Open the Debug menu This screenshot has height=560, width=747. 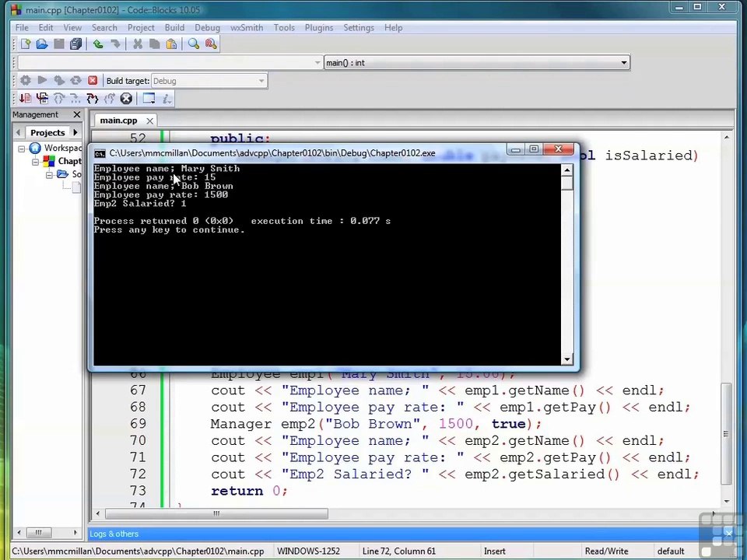(x=207, y=28)
